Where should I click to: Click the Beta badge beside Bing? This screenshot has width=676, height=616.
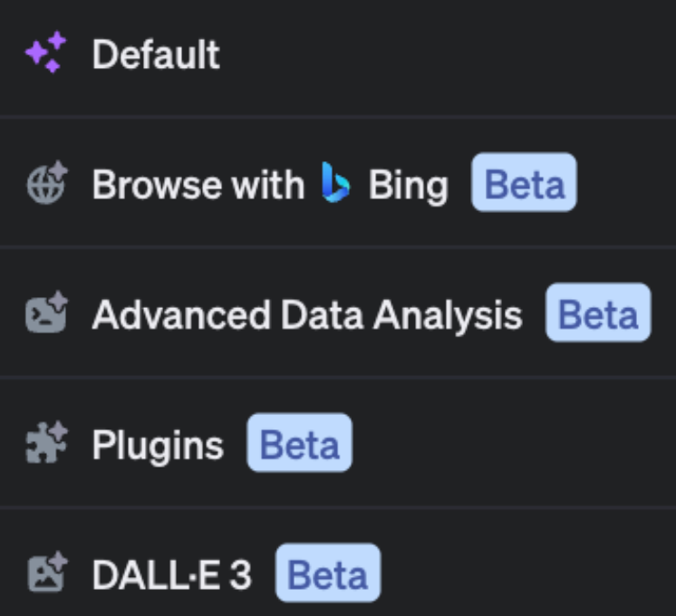point(524,184)
